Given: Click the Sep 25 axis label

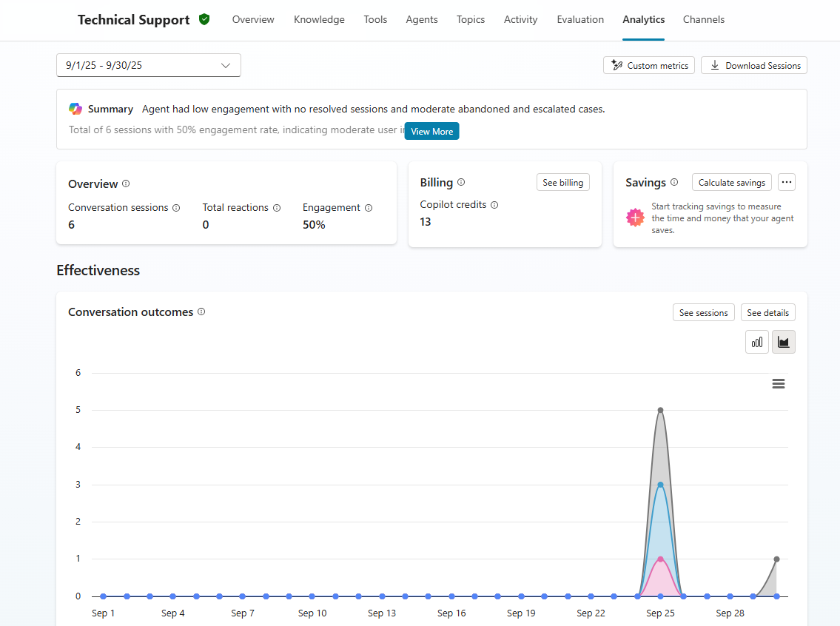Looking at the screenshot, I should (x=661, y=613).
